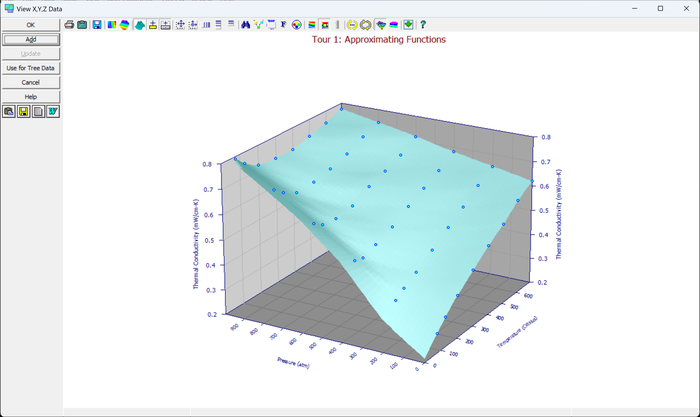
Task: Click the View X,Y,Z Data window icon
Action: pyautogui.click(x=8, y=8)
